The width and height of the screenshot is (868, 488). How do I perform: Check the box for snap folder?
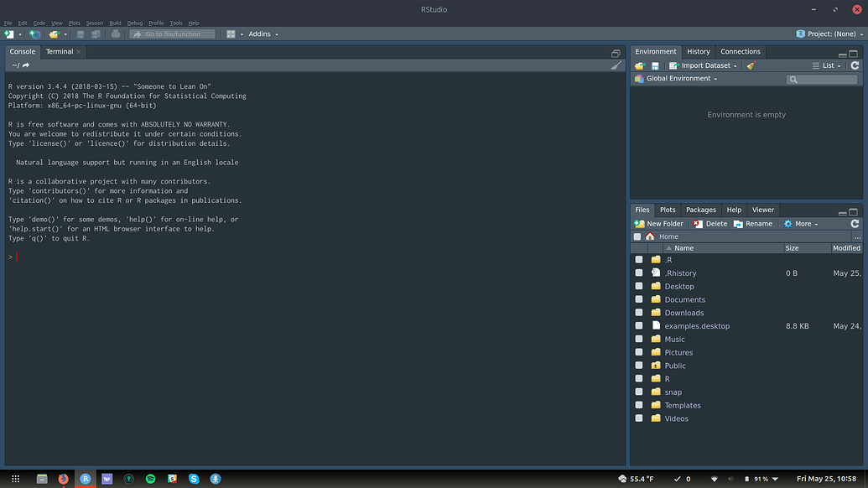[639, 392]
